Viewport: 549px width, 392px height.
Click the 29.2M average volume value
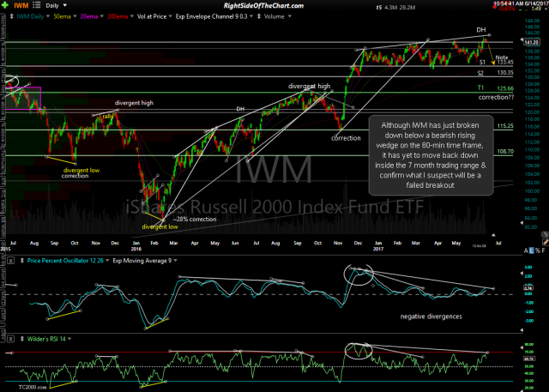pos(407,7)
